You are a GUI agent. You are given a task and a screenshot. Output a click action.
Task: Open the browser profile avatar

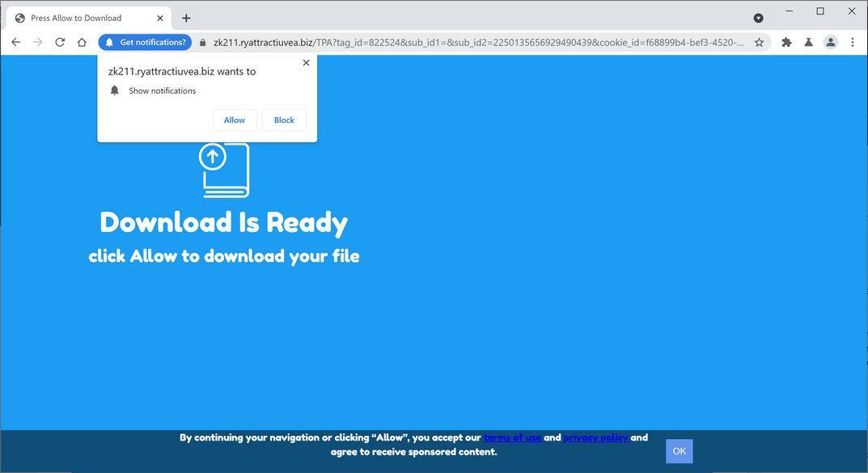[x=830, y=42]
